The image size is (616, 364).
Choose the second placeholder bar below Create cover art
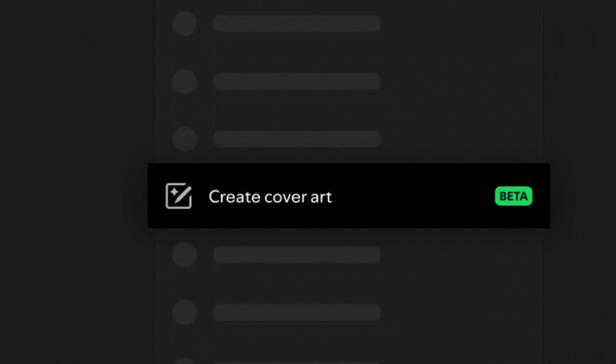[297, 312]
